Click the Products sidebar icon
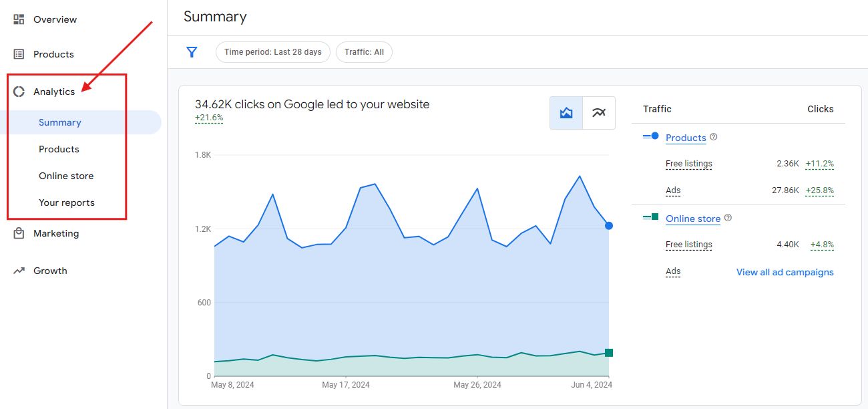This screenshot has height=409, width=868. tap(19, 53)
